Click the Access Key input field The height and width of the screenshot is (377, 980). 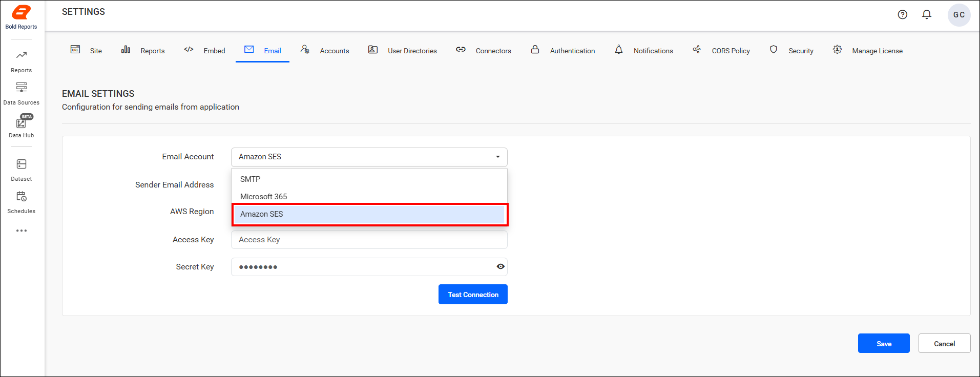pyautogui.click(x=369, y=240)
